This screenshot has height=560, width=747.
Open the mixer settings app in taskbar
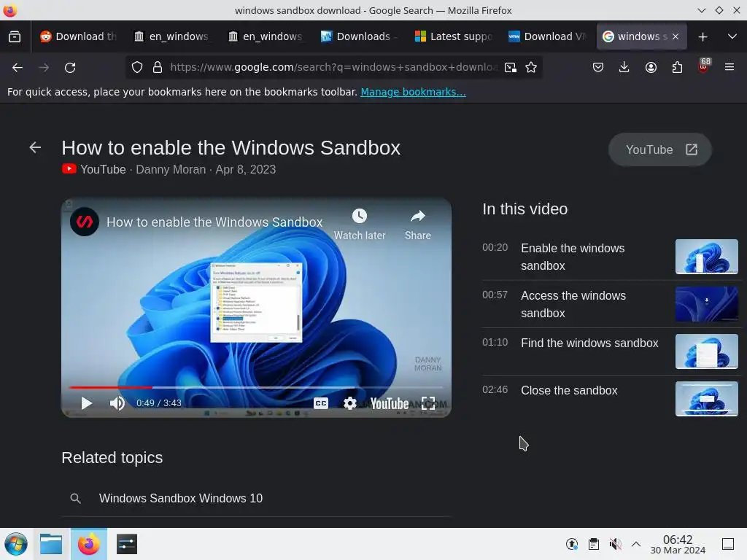coord(127,544)
